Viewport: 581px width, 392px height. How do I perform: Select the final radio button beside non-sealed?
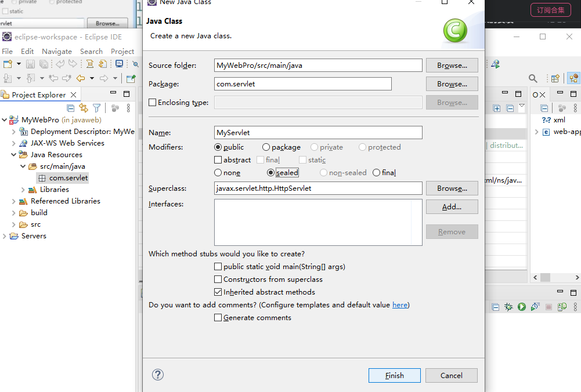point(377,172)
